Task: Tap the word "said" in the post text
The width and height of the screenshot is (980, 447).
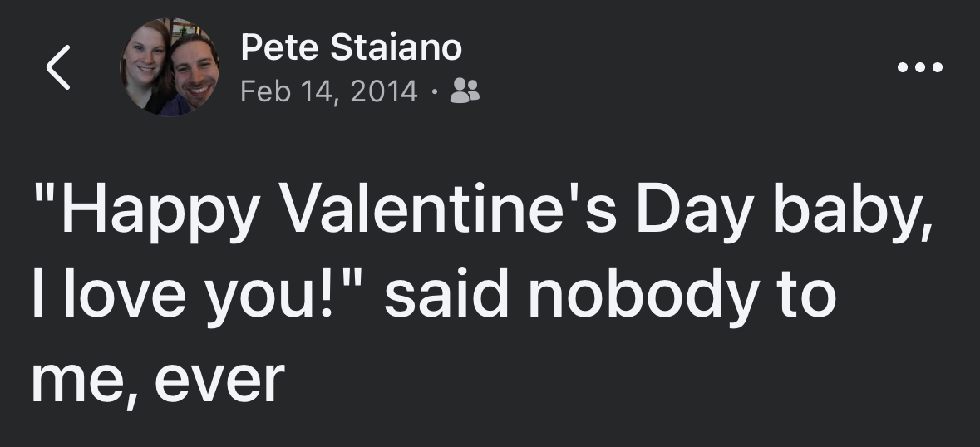Action: [445, 295]
